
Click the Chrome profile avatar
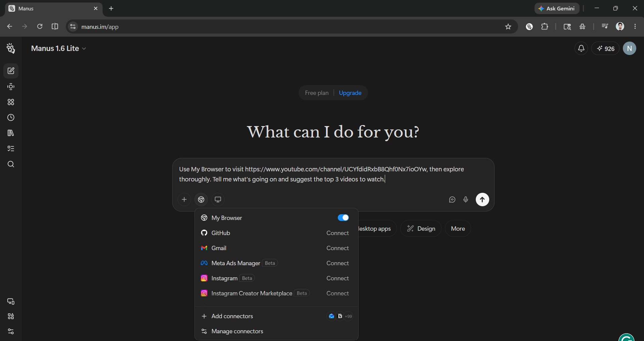pyautogui.click(x=620, y=26)
